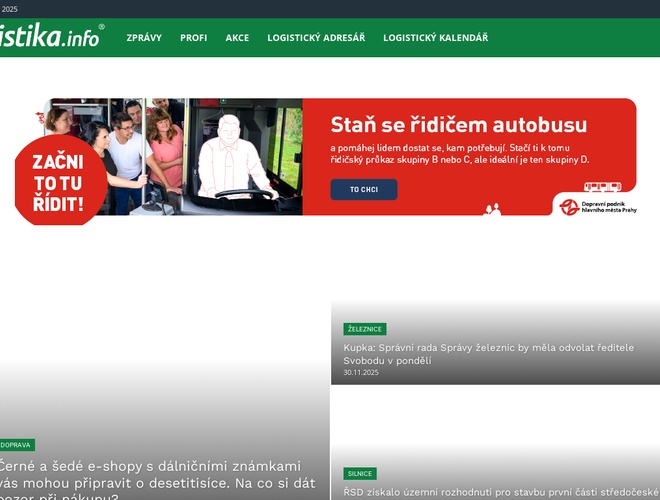Select the Železnice category tag
This screenshot has height=500, width=660.
pyautogui.click(x=364, y=329)
